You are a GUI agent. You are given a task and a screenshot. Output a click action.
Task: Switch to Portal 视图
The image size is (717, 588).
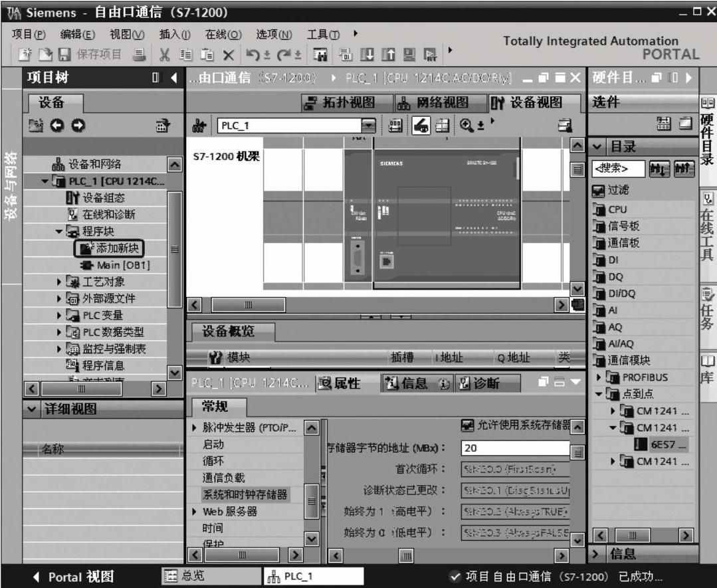[x=74, y=577]
